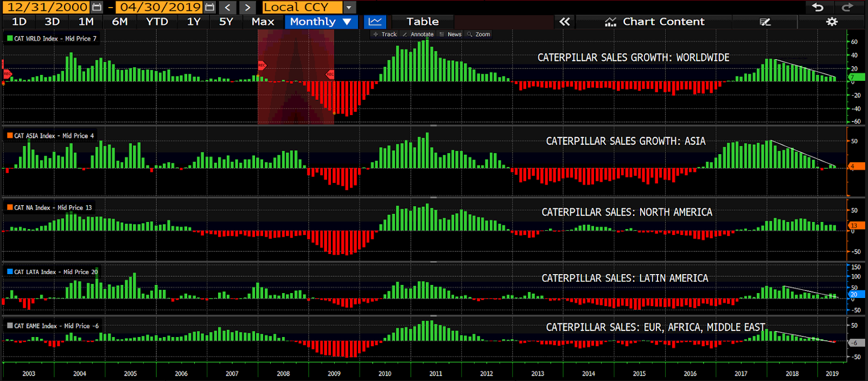Switch to Table view
868x381 pixels.
pos(423,22)
